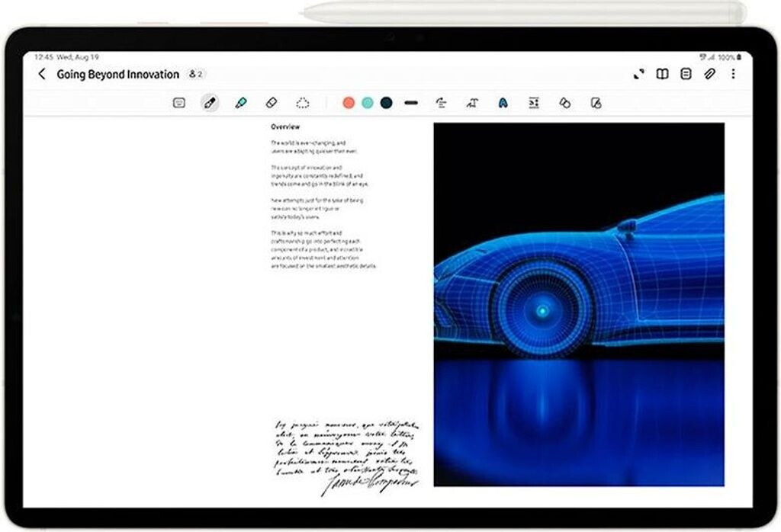Select the Highlighter tool
Screen dimensions: 781x532
(x=241, y=103)
